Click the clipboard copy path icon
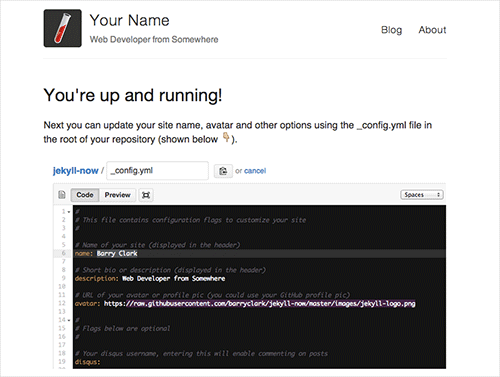This screenshot has width=500, height=377. [223, 171]
